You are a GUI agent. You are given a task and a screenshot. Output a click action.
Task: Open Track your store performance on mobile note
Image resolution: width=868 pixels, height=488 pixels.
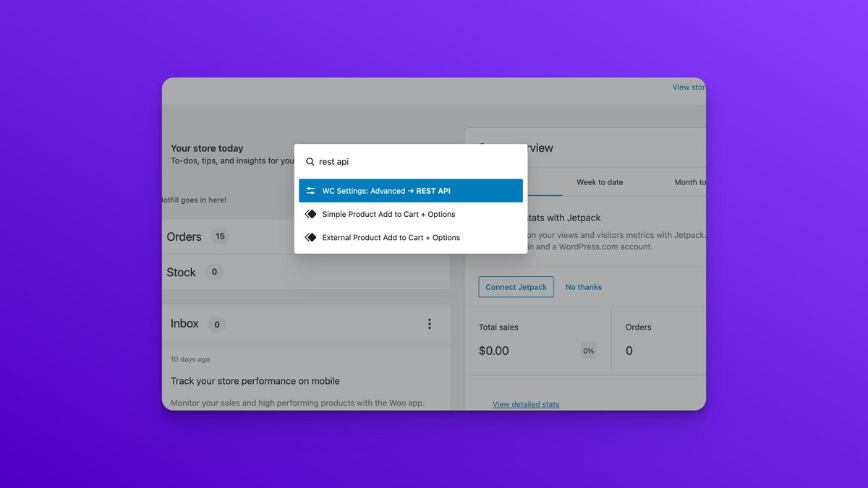click(254, 381)
